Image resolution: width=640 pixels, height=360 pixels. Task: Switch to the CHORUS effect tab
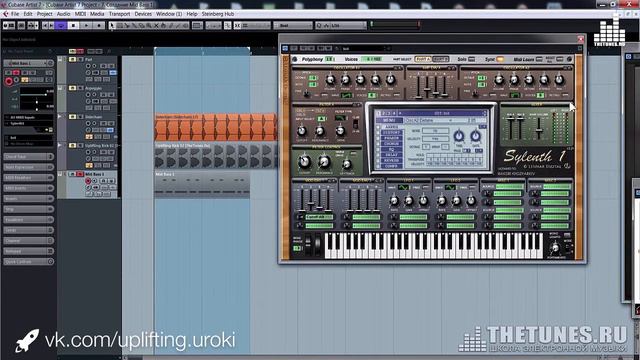coord(392,144)
